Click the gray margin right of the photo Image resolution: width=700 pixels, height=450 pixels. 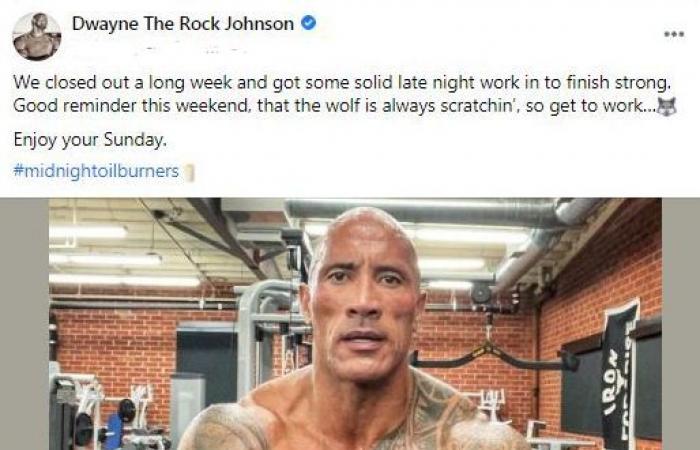(x=681, y=324)
